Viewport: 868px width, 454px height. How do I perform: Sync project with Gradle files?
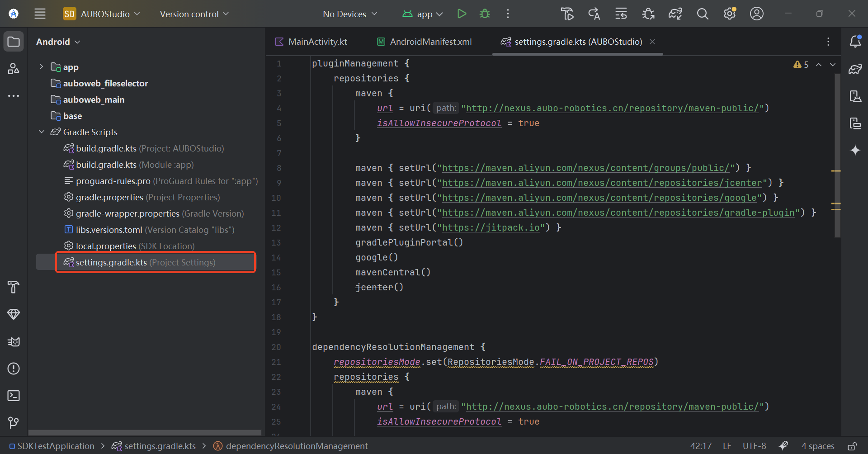tap(675, 14)
